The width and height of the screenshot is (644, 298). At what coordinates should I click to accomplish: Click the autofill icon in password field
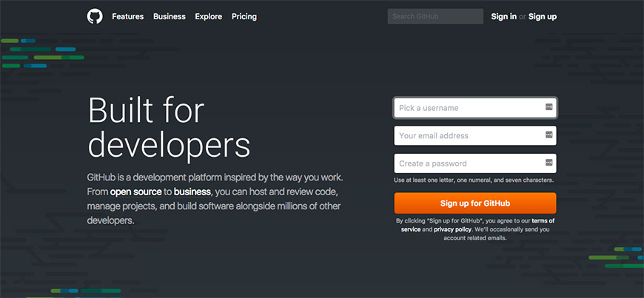click(549, 163)
